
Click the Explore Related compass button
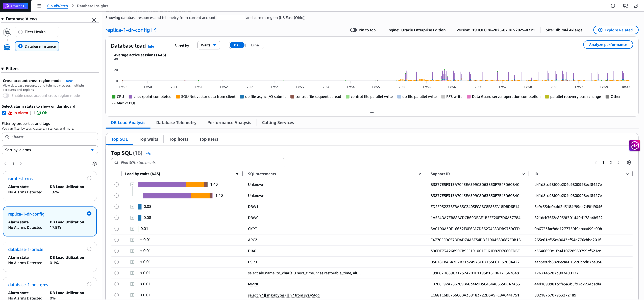coord(615,30)
